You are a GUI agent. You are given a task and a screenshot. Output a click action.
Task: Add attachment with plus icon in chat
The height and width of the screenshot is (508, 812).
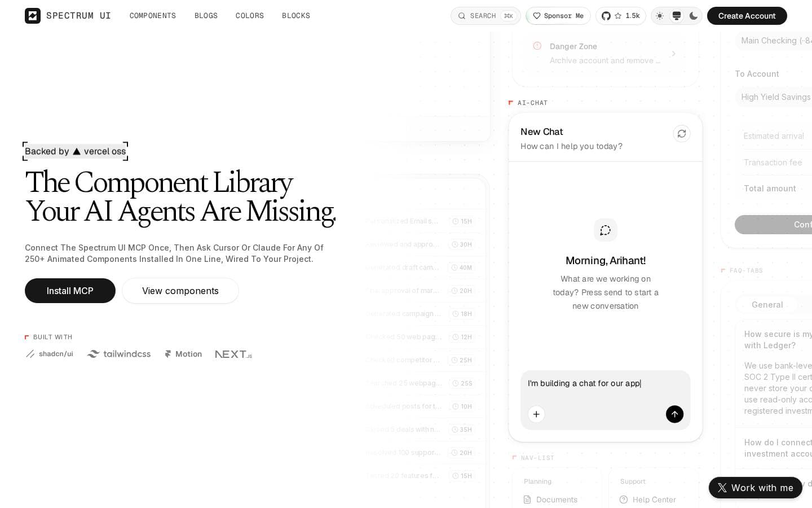click(x=536, y=414)
